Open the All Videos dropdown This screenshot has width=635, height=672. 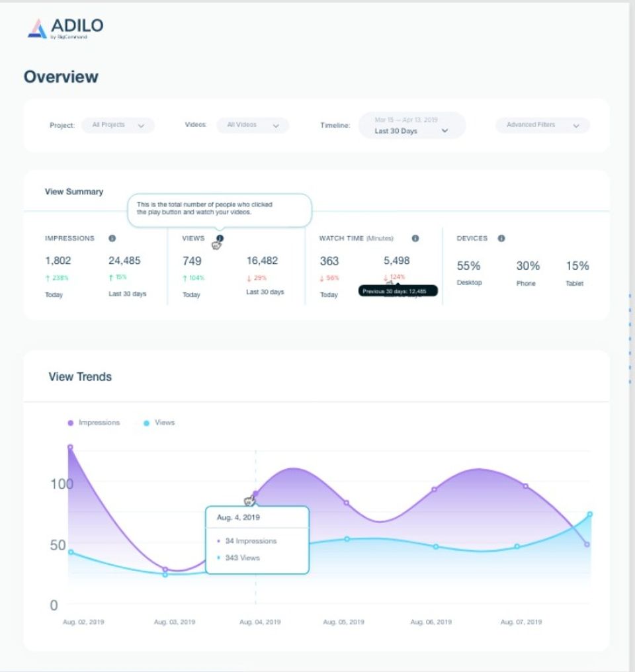pos(253,125)
